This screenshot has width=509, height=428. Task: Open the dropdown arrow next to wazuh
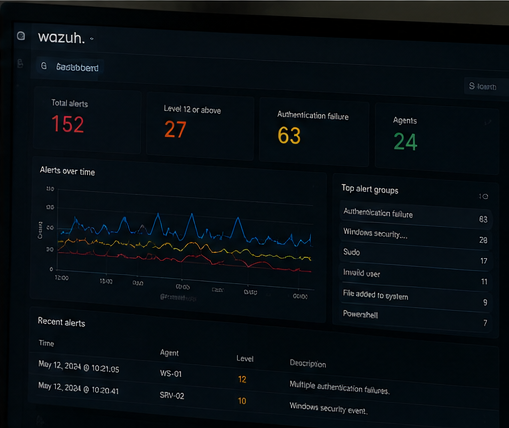[92, 39]
